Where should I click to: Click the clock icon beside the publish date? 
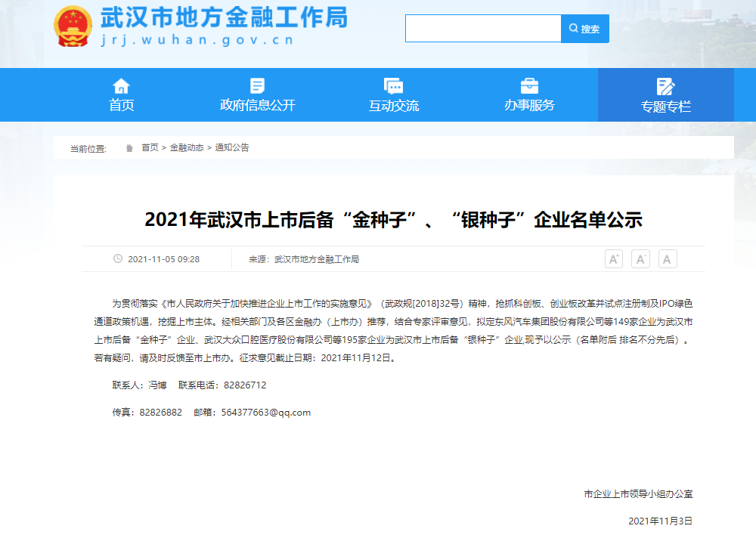pyautogui.click(x=117, y=258)
